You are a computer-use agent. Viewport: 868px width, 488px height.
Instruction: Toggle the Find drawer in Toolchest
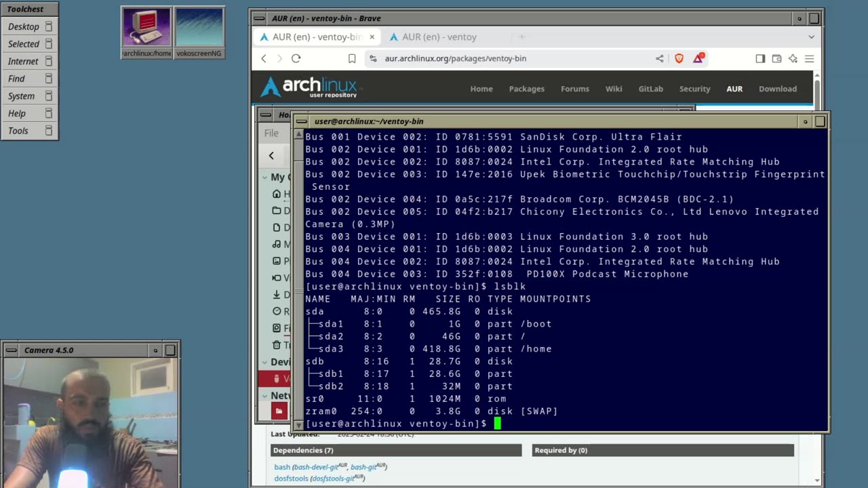coord(49,79)
